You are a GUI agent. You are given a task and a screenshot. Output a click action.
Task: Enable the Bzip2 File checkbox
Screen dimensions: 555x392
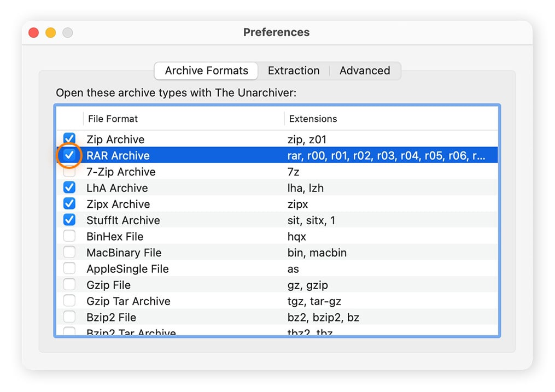69,317
